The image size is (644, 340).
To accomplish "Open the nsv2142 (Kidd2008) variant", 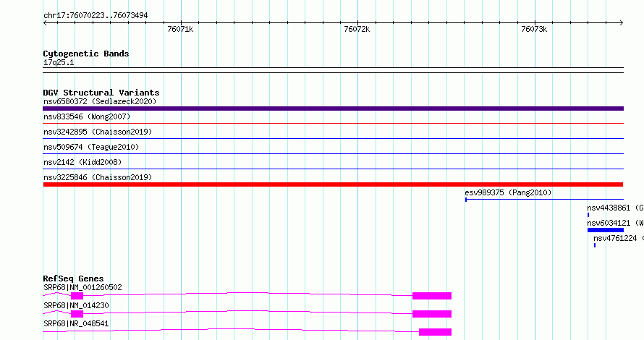I will point(82,162).
